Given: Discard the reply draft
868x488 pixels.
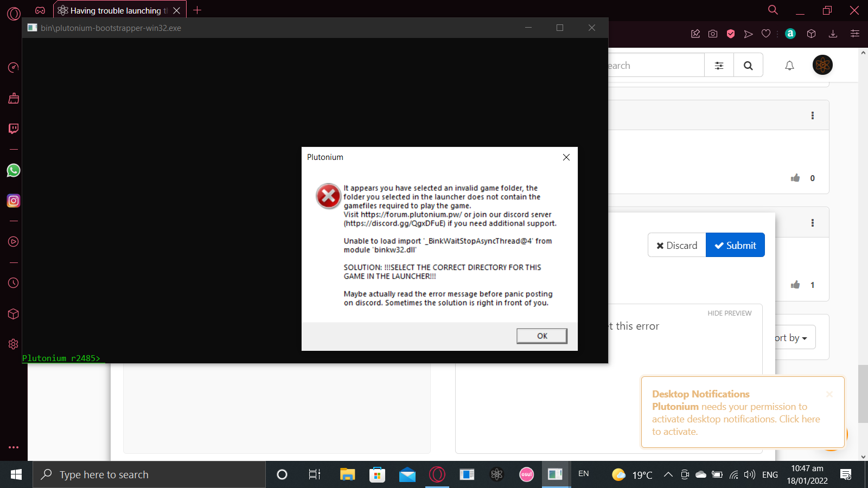Looking at the screenshot, I should pyautogui.click(x=676, y=245).
